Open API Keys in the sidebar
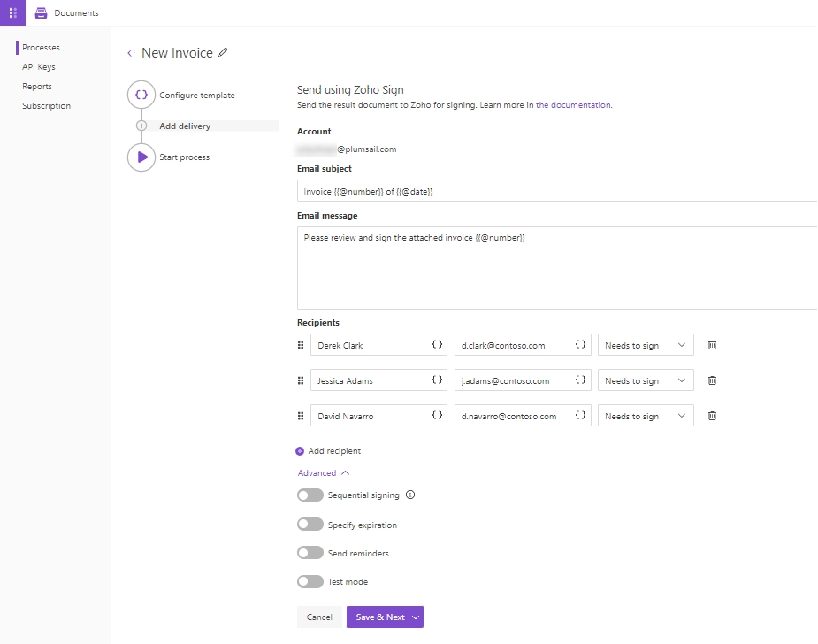This screenshot has width=818, height=644. click(x=39, y=67)
